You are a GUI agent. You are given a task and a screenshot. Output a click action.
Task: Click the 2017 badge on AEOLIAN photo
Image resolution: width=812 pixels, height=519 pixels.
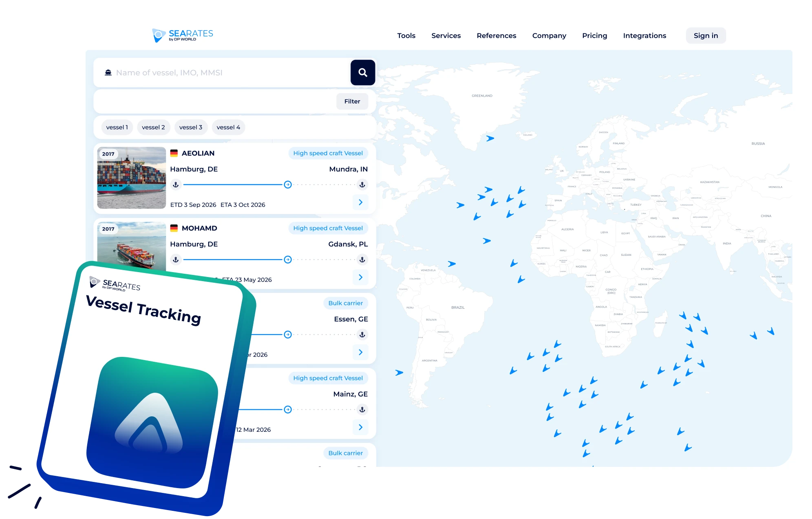coord(108,154)
